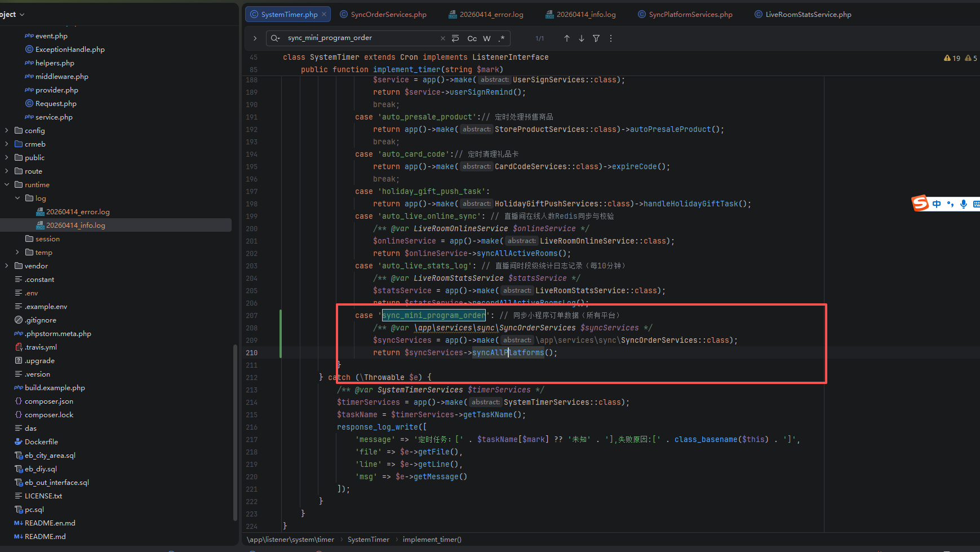Jump to previous search occurrence arrow
Screen dimensions: 980x552
click(x=566, y=38)
